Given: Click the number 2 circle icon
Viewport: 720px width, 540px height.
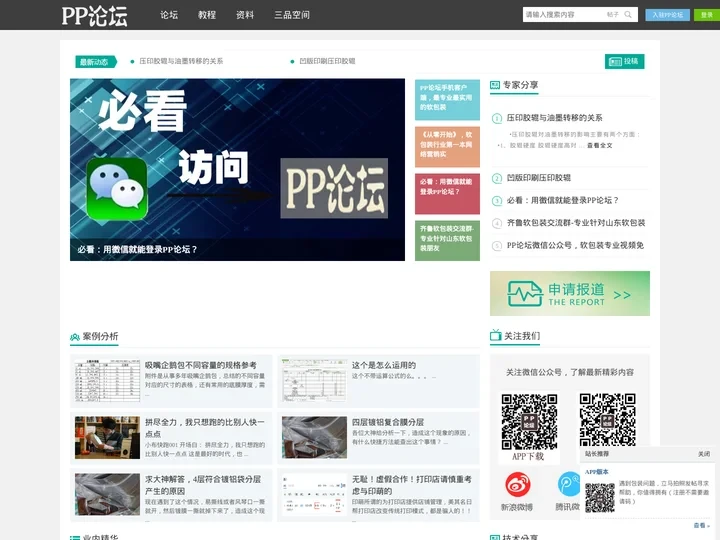Looking at the screenshot, I should point(497,178).
